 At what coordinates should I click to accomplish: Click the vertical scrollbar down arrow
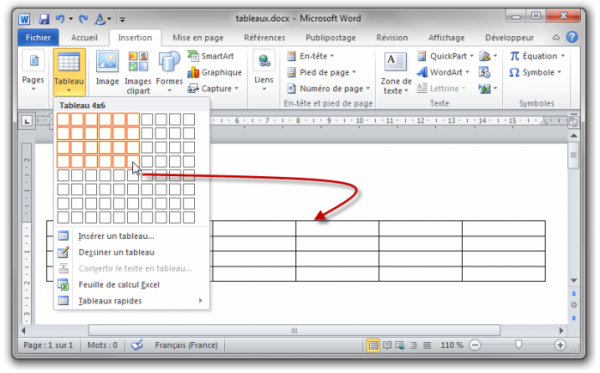(574, 280)
